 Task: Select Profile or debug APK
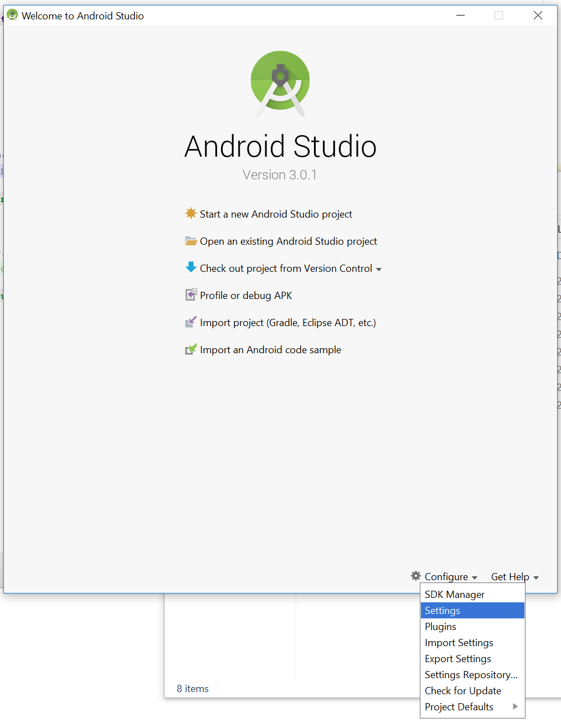click(x=246, y=296)
